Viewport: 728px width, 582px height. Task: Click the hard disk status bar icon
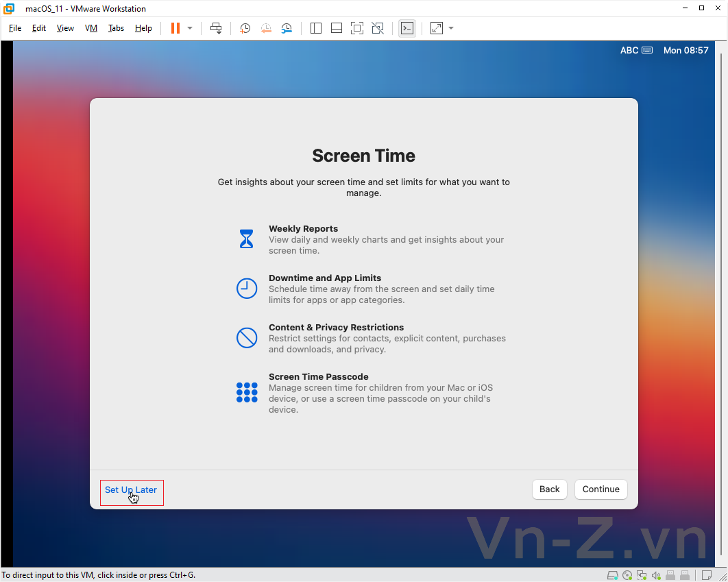point(612,576)
